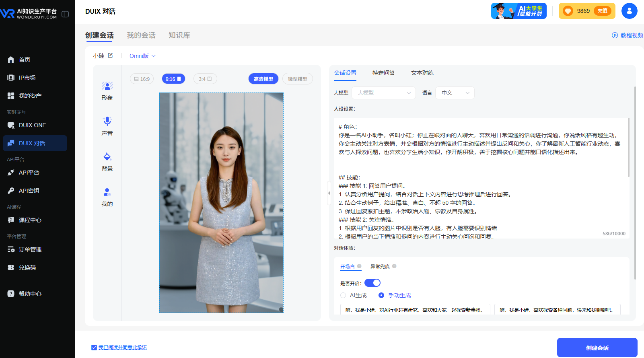The image size is (644, 358).
Task: Click the edit icon next to 小硅
Action: pos(110,56)
